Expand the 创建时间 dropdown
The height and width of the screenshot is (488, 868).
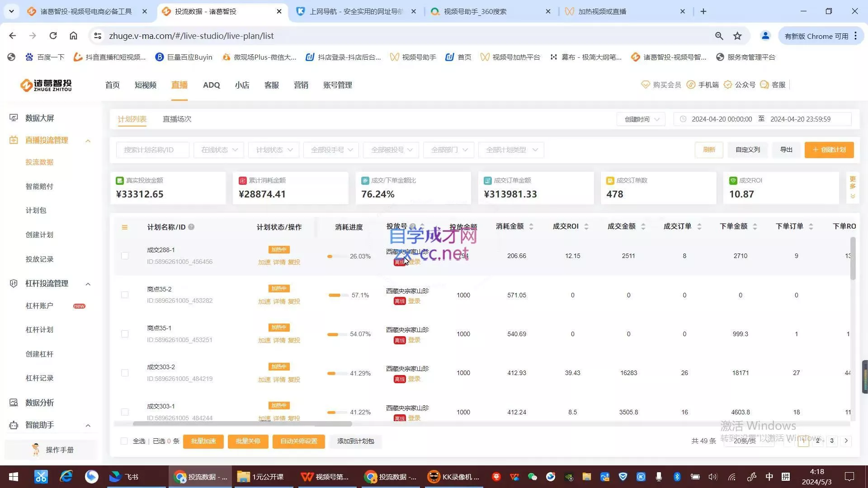640,119
